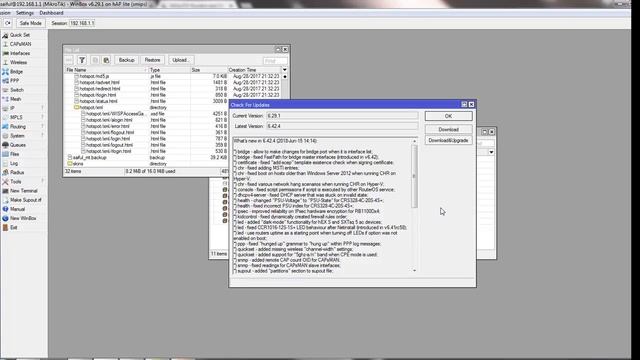Viewport: 640px width, 360px height.
Task: Open the File List column selector dropdown
Action: [x=284, y=70]
